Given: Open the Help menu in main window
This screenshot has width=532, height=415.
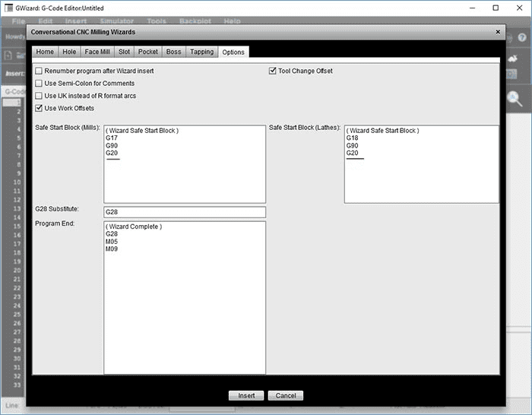Looking at the screenshot, I should (x=232, y=21).
